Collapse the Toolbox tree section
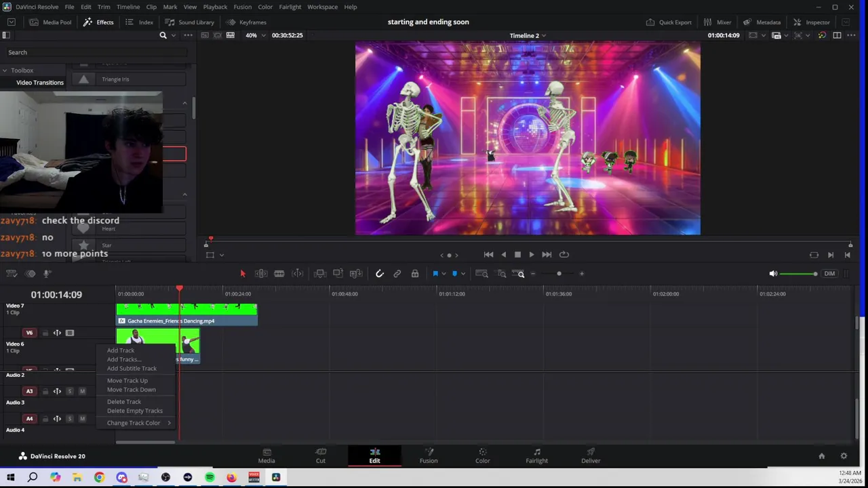Viewport: 868px width, 488px height. (5, 70)
